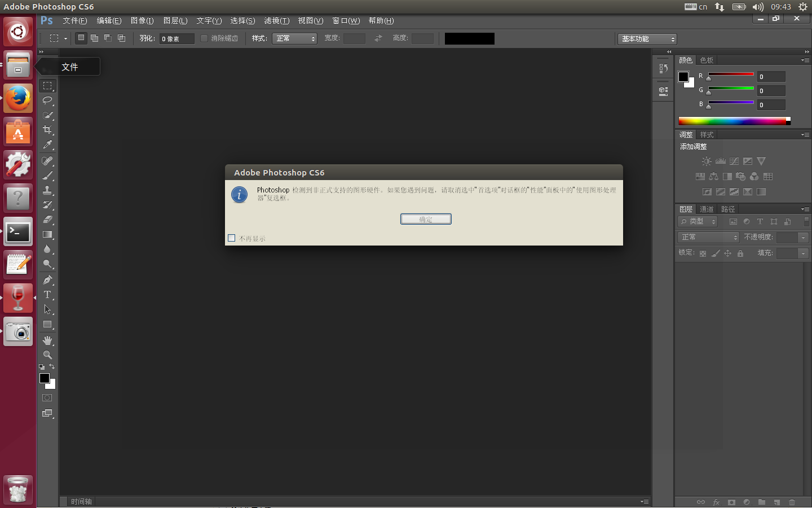The width and height of the screenshot is (812, 508).
Task: Add Levels adjustment icon
Action: [x=721, y=161]
